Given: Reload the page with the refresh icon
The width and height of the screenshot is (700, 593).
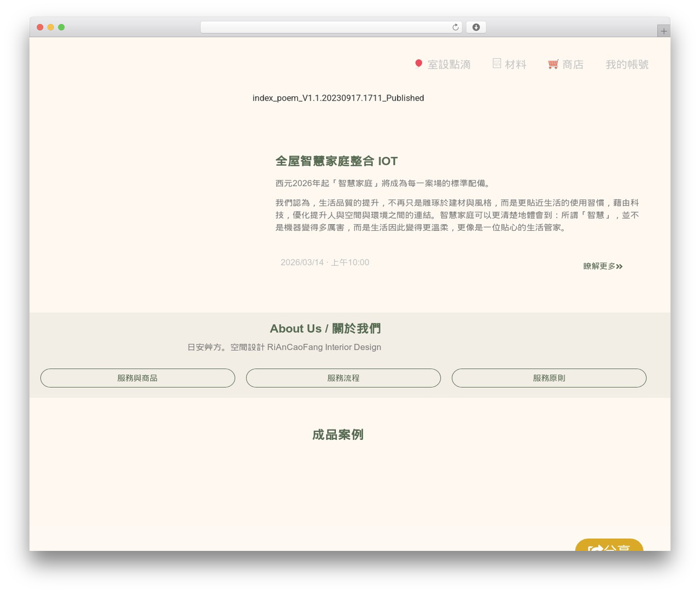Looking at the screenshot, I should [455, 27].
